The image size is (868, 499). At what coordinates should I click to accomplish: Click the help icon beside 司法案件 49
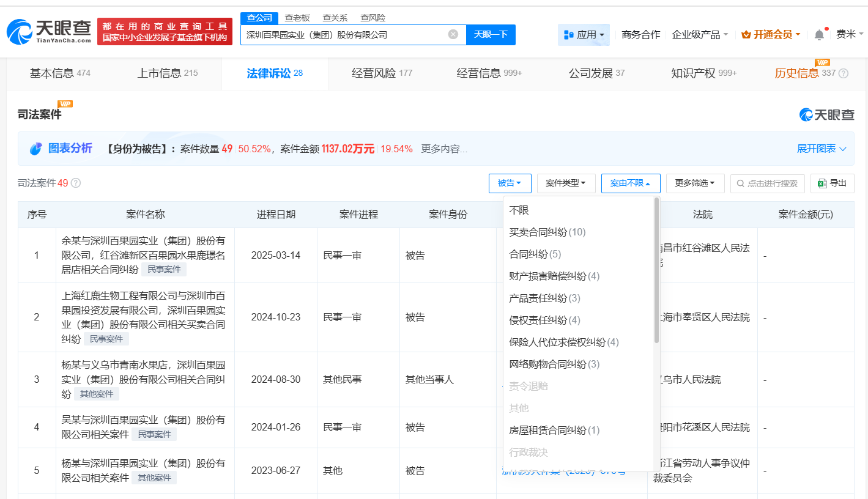[x=75, y=182]
